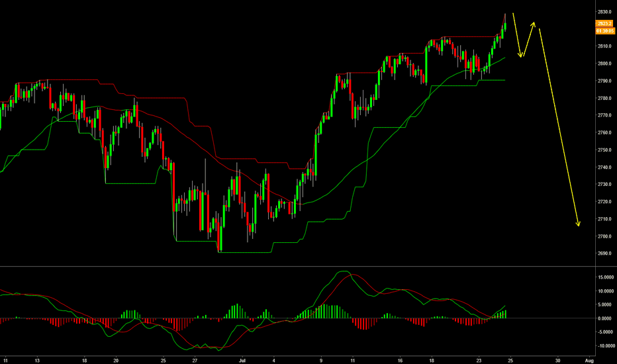Click the 27 date label on time axis
This screenshot has height=364, width=617.
(x=195, y=361)
